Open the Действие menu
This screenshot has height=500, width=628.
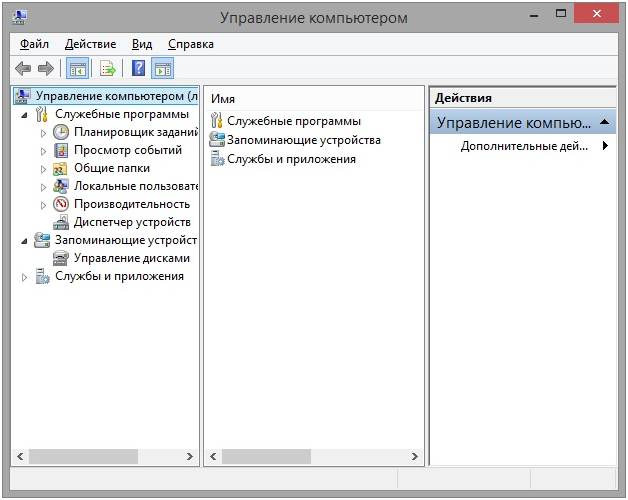pyautogui.click(x=90, y=44)
